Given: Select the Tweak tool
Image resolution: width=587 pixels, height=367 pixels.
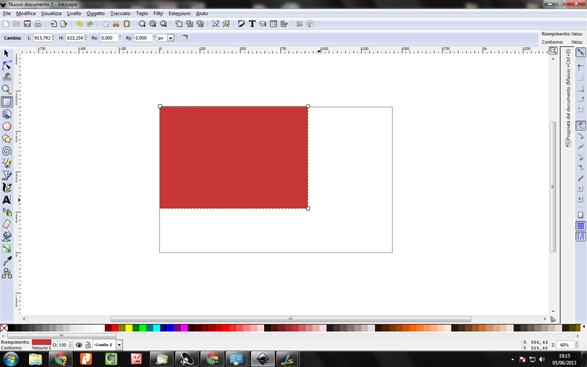Looking at the screenshot, I should 6,78.
